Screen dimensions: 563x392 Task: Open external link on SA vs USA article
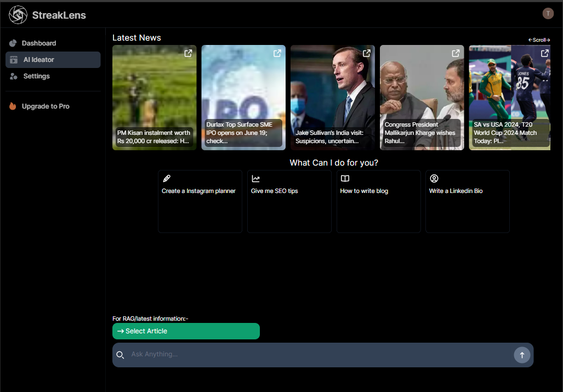tap(544, 53)
